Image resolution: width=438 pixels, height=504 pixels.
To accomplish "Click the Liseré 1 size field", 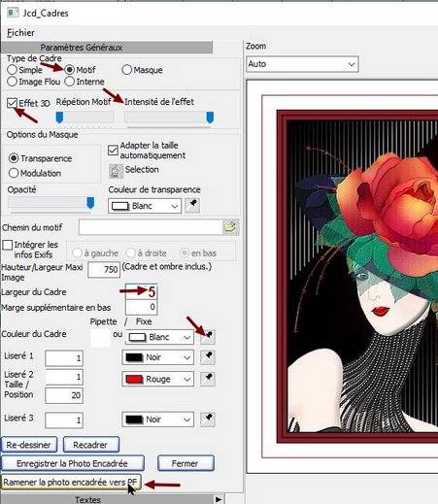I will click(x=64, y=358).
